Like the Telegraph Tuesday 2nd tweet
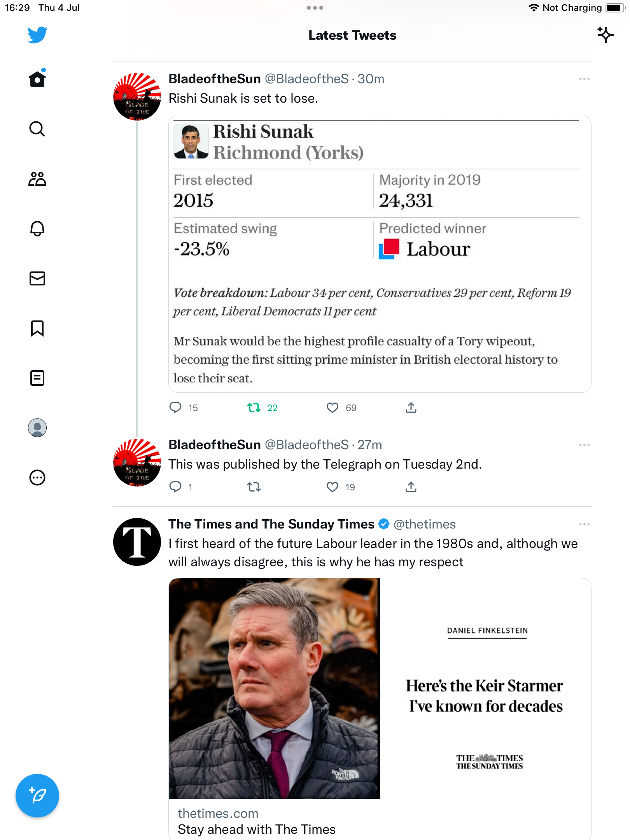The height and width of the screenshot is (840, 630). point(332,487)
